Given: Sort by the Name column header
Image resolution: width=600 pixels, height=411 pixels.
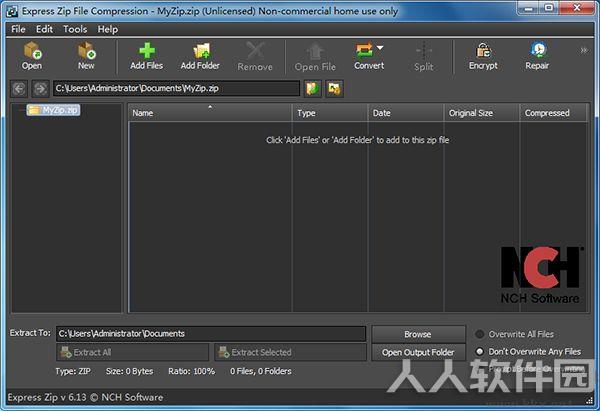Looking at the screenshot, I should [x=210, y=113].
